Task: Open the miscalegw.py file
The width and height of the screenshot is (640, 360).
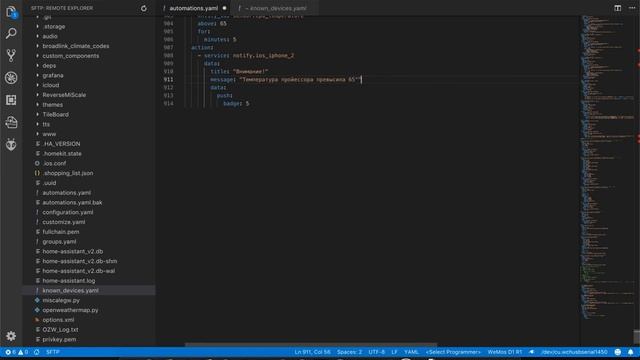Action: (61, 300)
